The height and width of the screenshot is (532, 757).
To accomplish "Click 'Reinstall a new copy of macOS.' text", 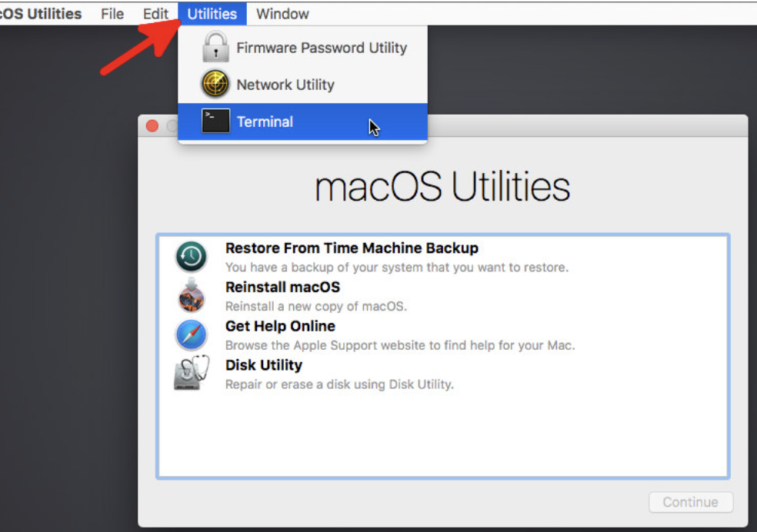I will (315, 306).
